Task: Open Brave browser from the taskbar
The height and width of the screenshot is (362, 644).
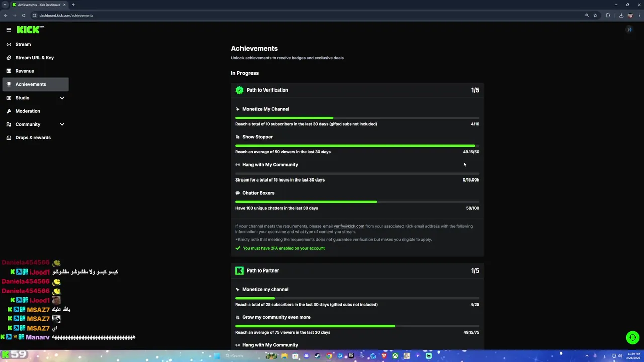Action: (384, 356)
